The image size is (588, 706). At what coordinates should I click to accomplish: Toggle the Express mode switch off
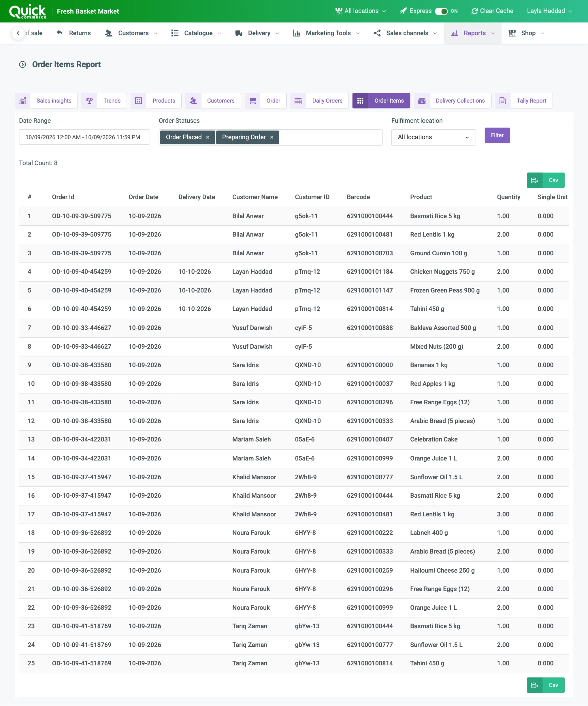[441, 11]
